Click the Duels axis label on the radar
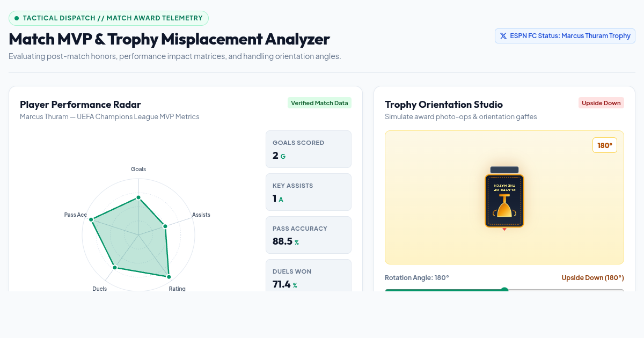 99,289
